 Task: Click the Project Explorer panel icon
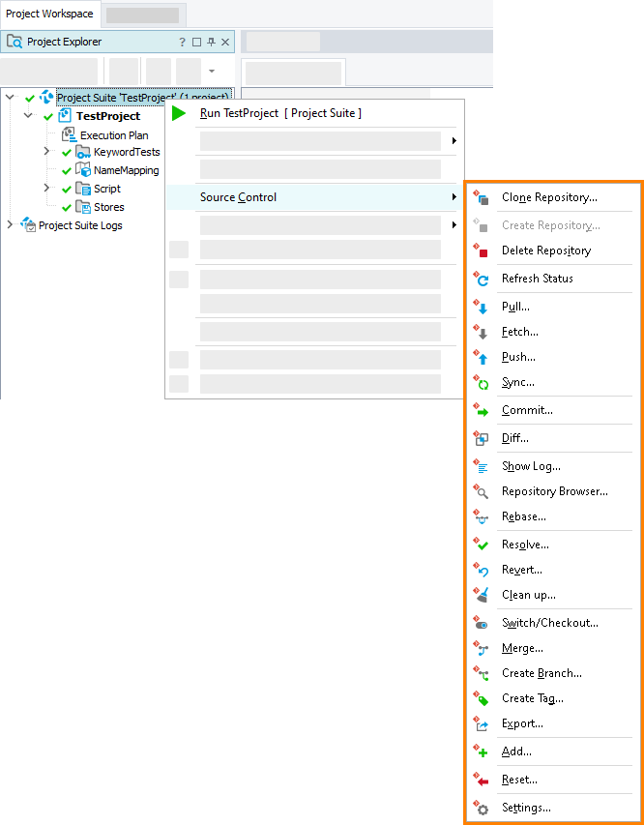(15, 42)
